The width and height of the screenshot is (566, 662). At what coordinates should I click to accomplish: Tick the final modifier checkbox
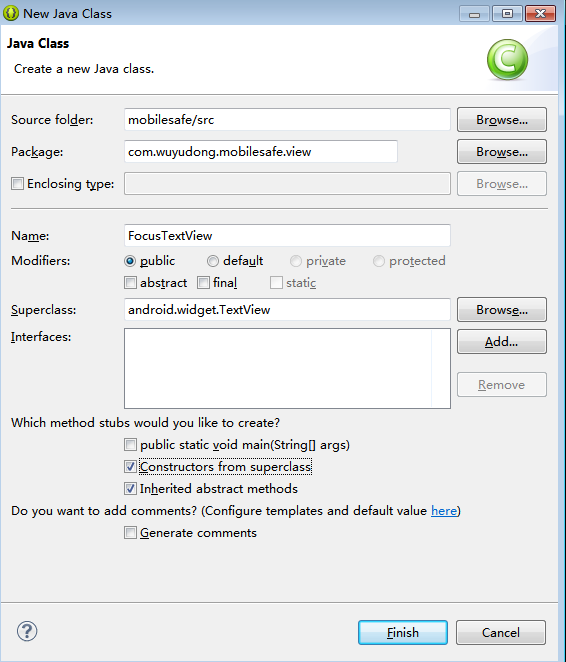pos(203,282)
